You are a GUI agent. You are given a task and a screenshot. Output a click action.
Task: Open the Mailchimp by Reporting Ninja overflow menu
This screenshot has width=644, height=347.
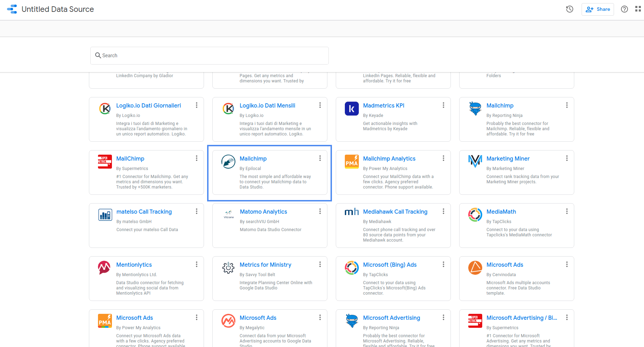tap(567, 105)
